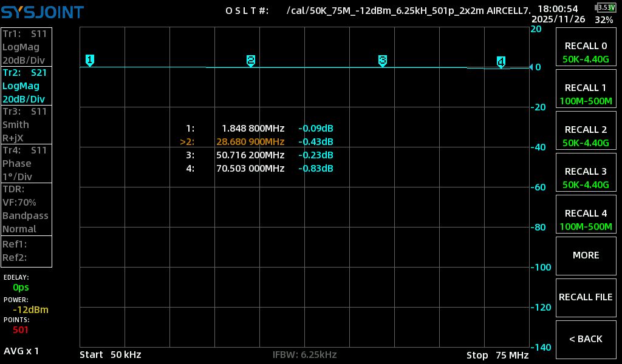622x364 pixels.
Task: Activate Tr2 S21 LogMag trace
Action: 26,86
